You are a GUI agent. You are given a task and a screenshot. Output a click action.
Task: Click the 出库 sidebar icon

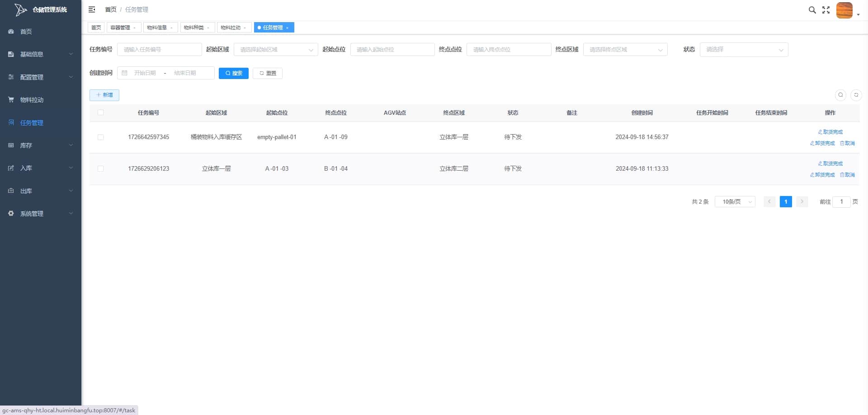point(11,191)
